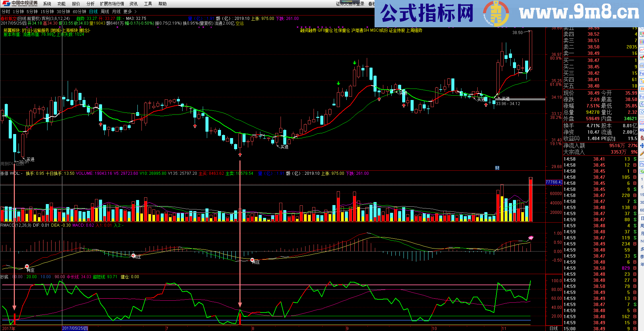Click the 33.96 - 34.12 price range label
This screenshot has height=331, width=644.
508,104
